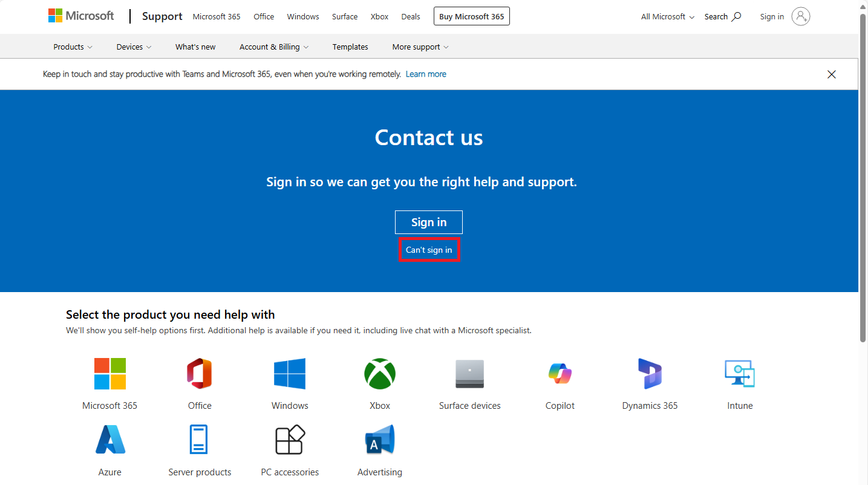Select the Office product icon

pos(200,374)
